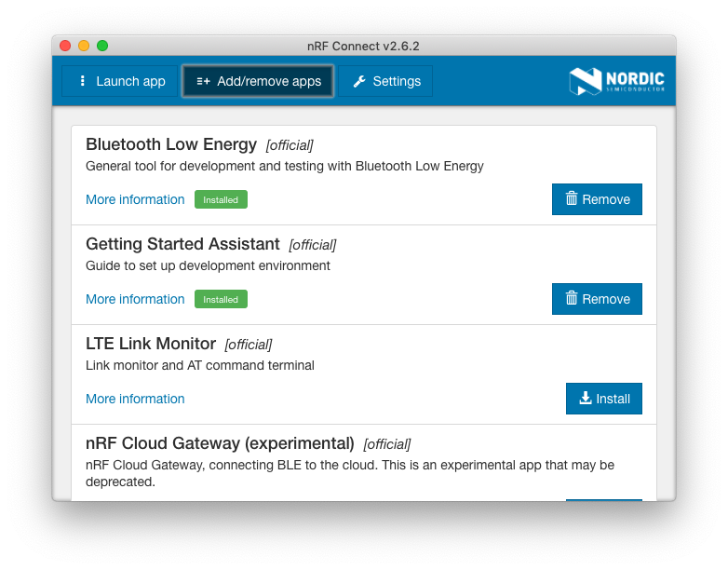The width and height of the screenshot is (728, 570).
Task: Click [official] tag beside nRF Cloud Gateway
Action: click(387, 444)
